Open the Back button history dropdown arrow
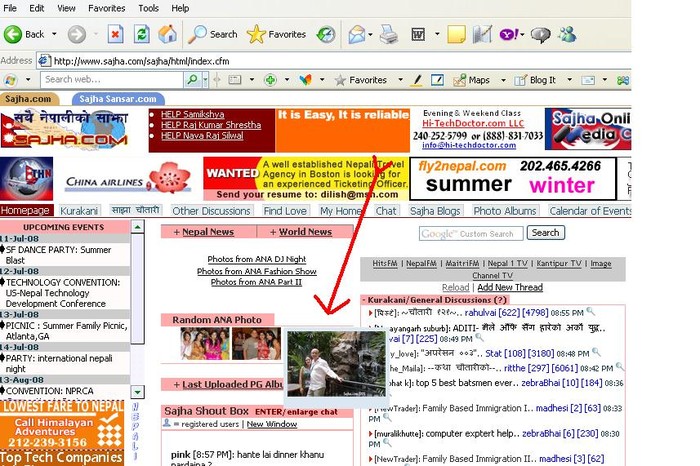Image resolution: width=700 pixels, height=466 pixels. click(x=53, y=34)
